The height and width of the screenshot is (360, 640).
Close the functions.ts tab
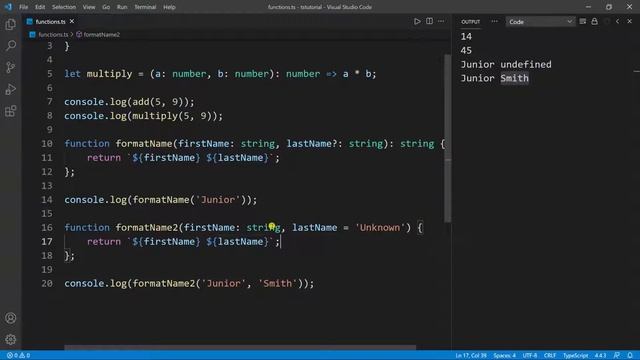pyautogui.click(x=72, y=21)
